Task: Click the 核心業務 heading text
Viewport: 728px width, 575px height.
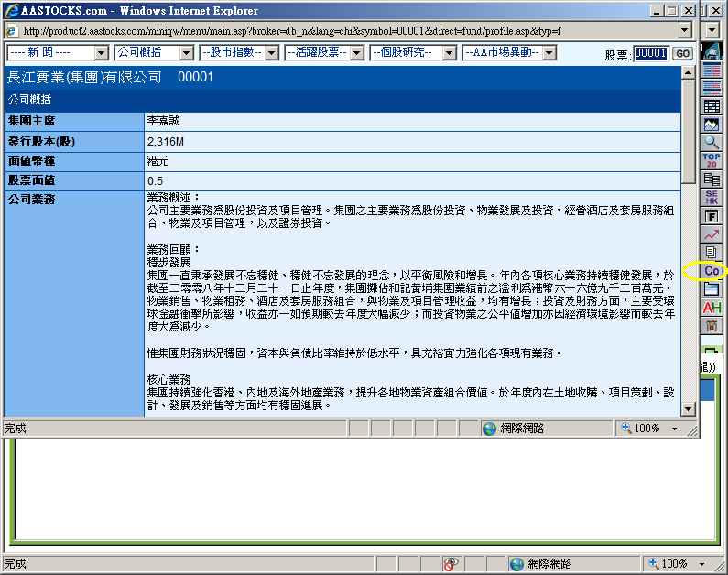Action: (x=169, y=380)
